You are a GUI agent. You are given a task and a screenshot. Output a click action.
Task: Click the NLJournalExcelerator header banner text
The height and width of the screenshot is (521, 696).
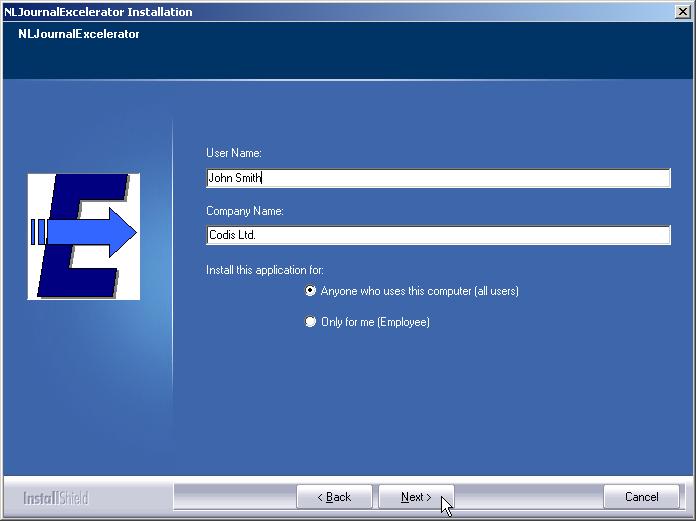(x=79, y=34)
